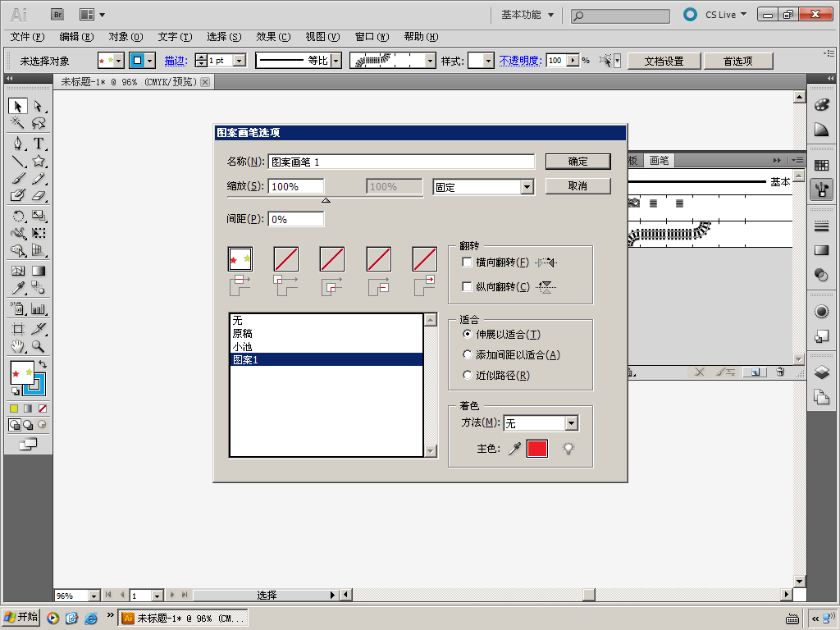Click the eyedropper next to key color
The height and width of the screenshot is (630, 840).
[x=514, y=449]
